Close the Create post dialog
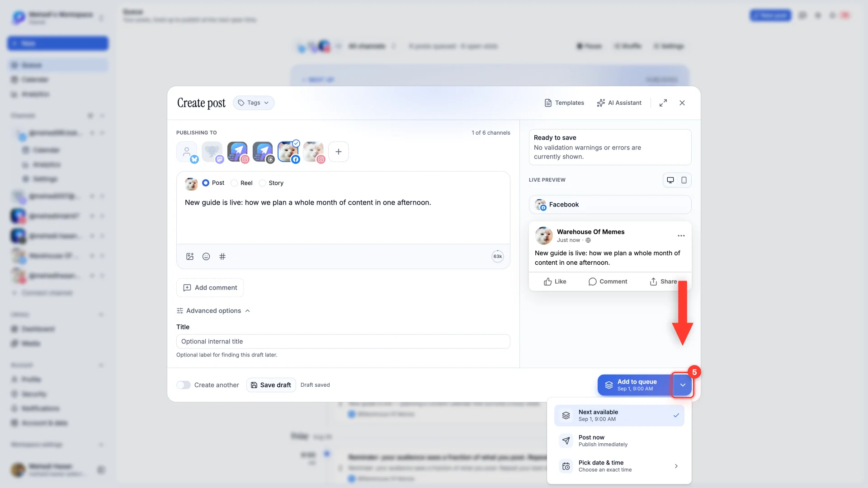 (682, 103)
